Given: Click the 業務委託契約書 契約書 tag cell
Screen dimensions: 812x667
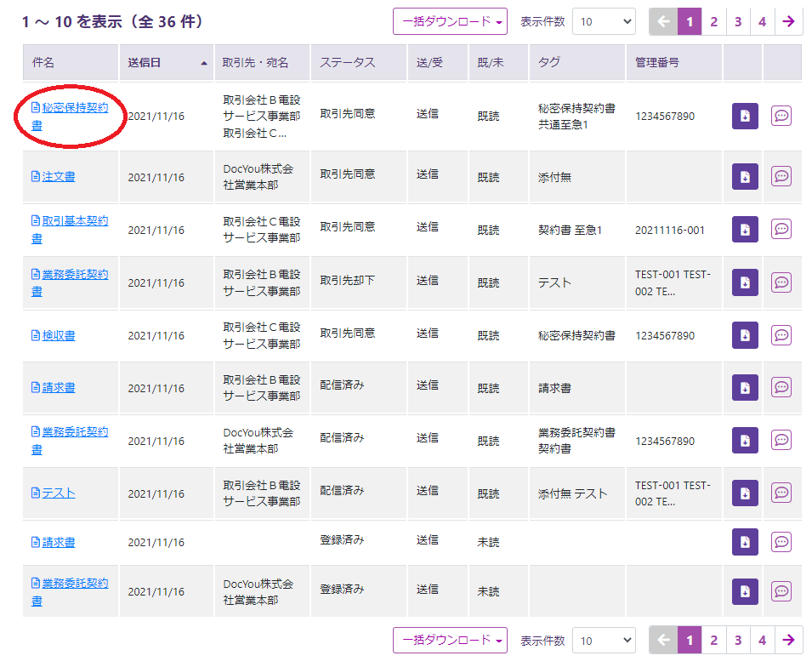Looking at the screenshot, I should (x=576, y=441).
